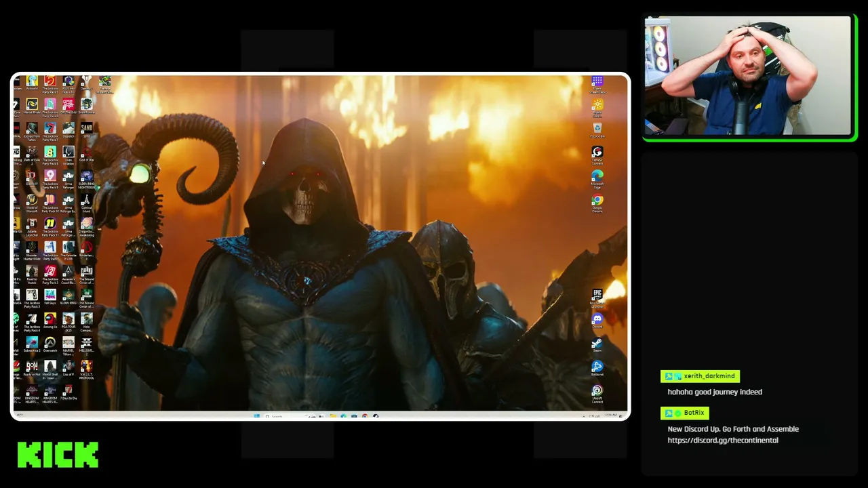868x488 pixels.
Task: Select the Alien Isolation icon
Action: point(68,155)
